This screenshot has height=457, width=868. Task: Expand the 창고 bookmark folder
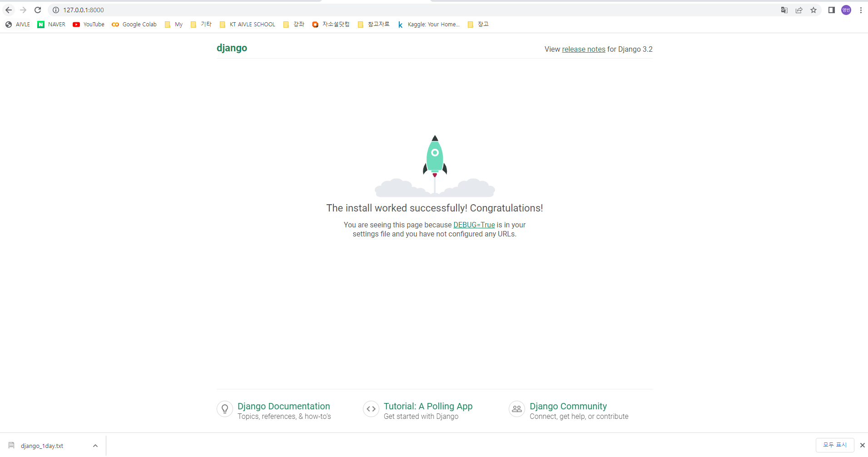click(478, 25)
